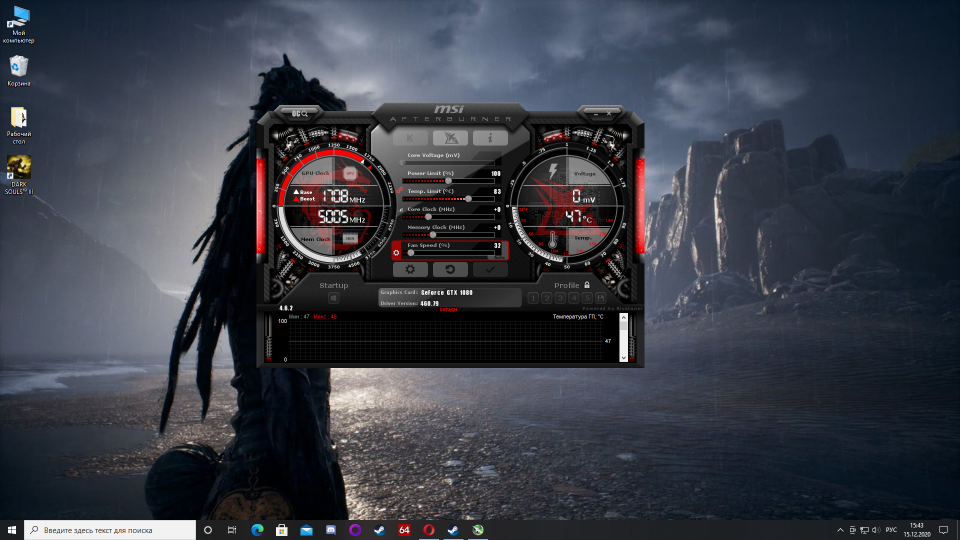Click the MEM chip icon in the gauge
The width and height of the screenshot is (960, 540).
tap(350, 238)
